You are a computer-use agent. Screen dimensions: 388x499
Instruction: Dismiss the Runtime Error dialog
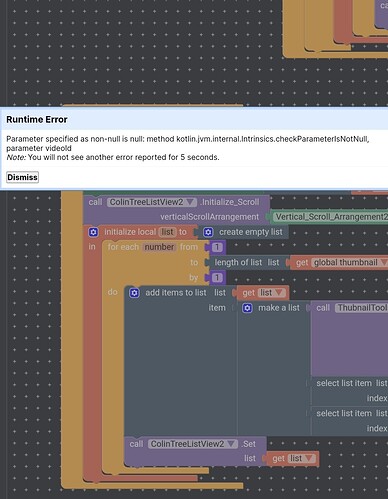pyautogui.click(x=22, y=177)
